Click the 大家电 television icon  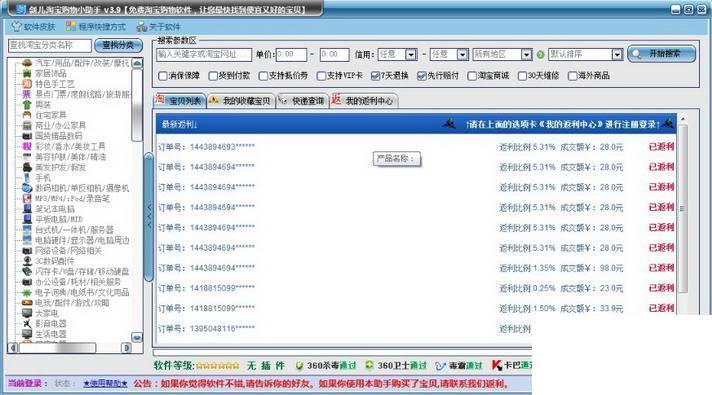pos(27,313)
